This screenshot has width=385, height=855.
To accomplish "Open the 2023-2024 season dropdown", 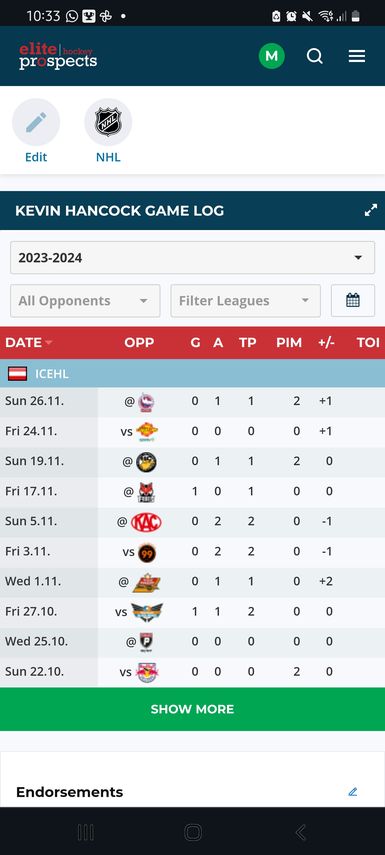I will [192, 258].
